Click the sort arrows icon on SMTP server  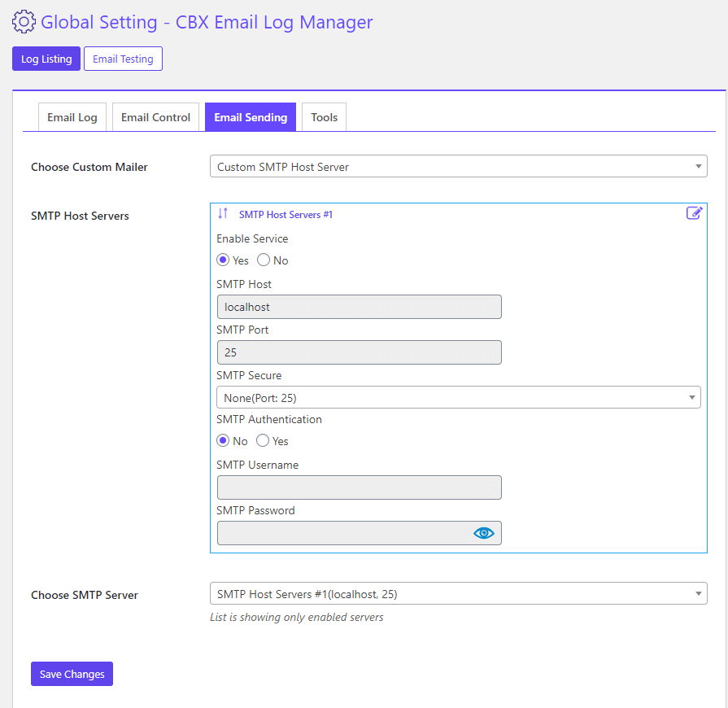223,214
